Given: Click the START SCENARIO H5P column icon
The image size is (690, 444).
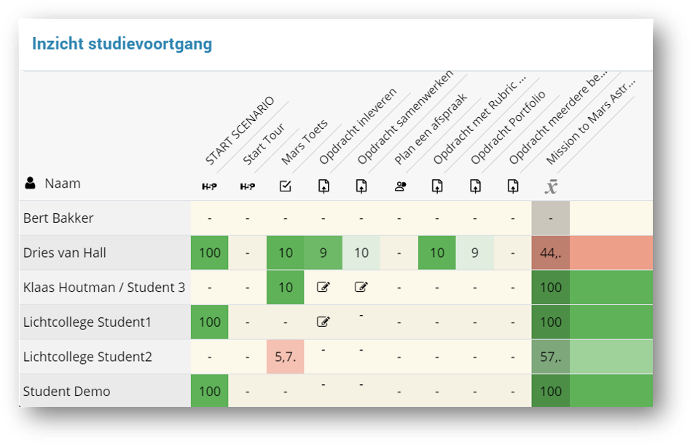Looking at the screenshot, I should [209, 186].
